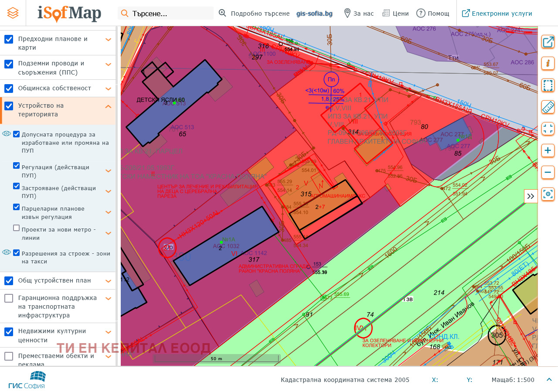
Task: Uncheck the Общинска собственост layer
Action: point(9,89)
